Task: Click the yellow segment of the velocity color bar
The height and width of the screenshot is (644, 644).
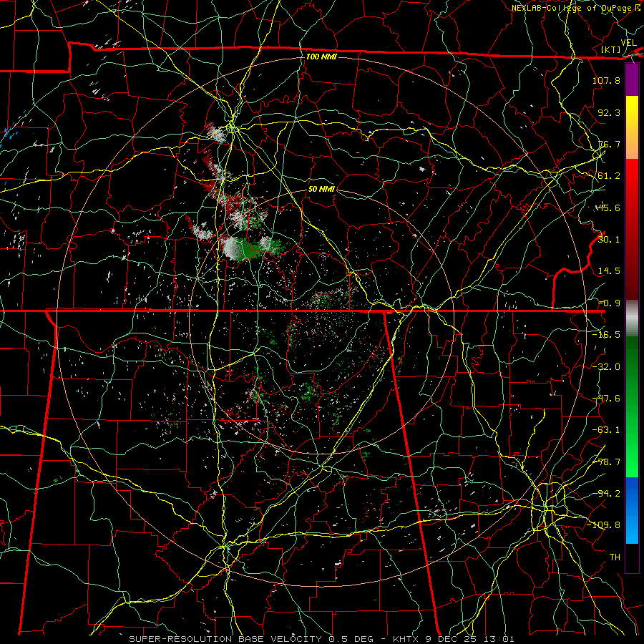Action: [632, 112]
